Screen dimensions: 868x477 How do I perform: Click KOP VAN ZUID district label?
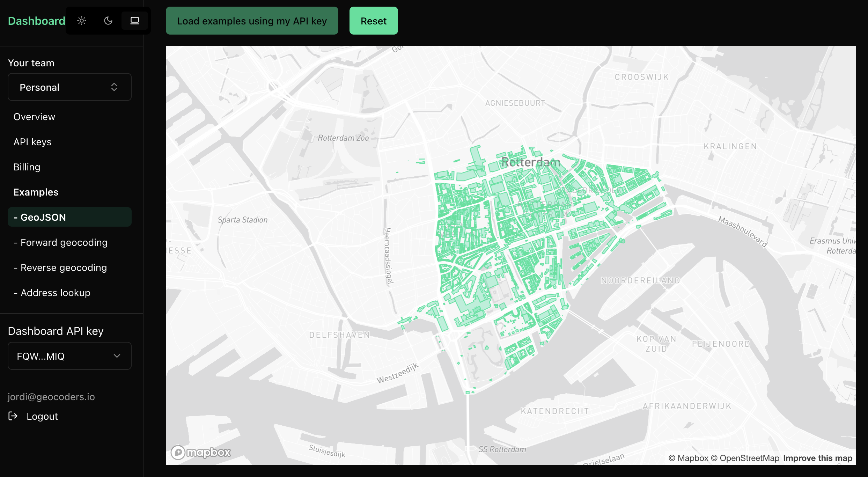(x=656, y=344)
